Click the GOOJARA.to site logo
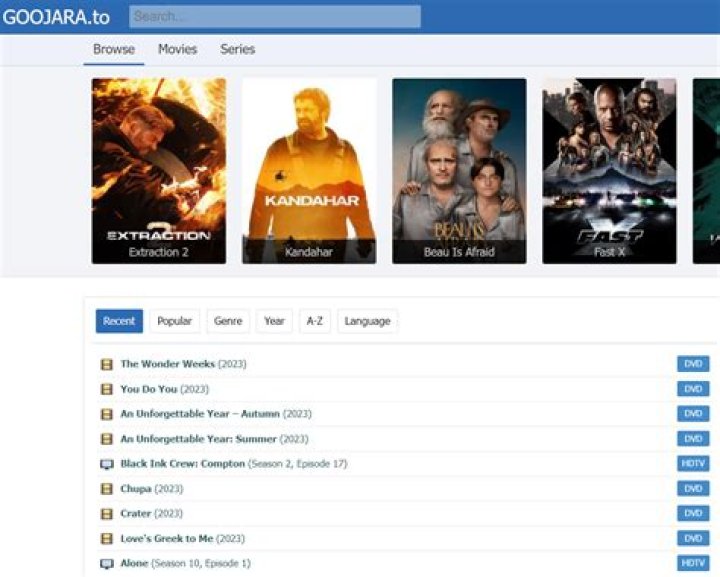The height and width of the screenshot is (577, 720). 56,17
